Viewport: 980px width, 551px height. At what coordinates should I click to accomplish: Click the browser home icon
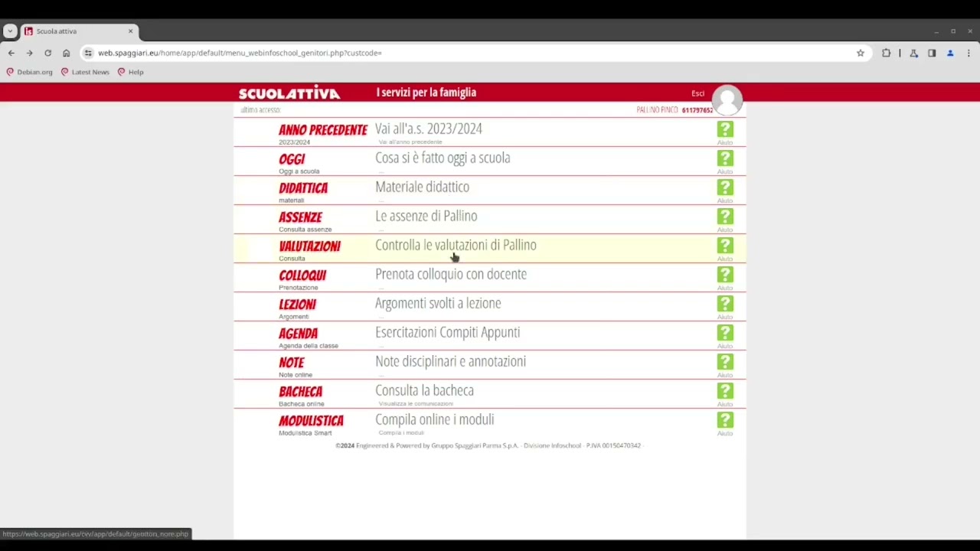pos(67,53)
